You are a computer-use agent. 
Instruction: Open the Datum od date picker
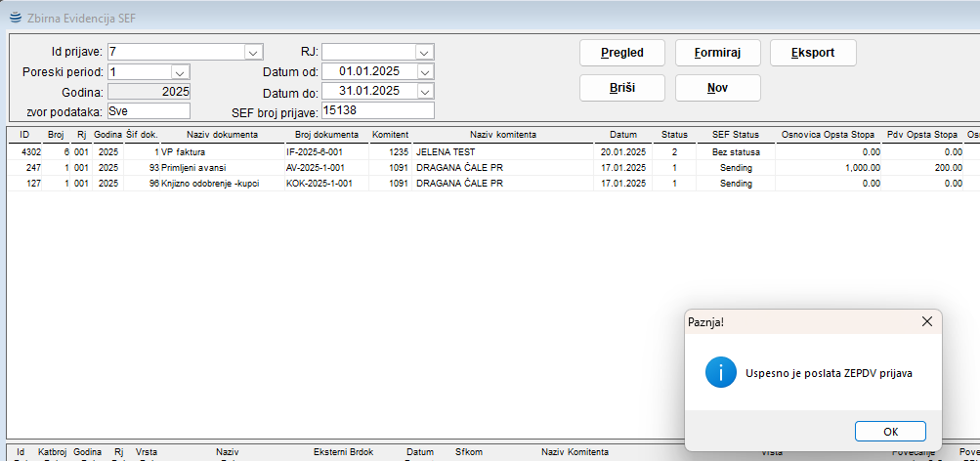click(424, 72)
